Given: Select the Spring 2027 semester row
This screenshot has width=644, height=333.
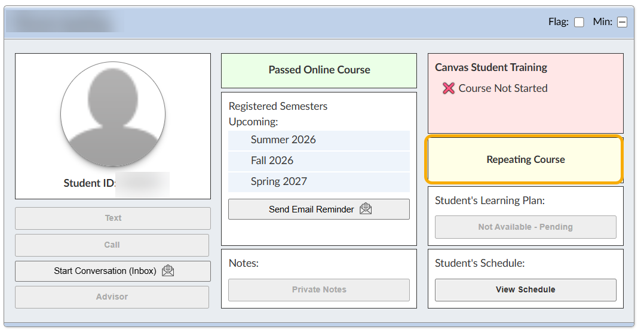Looking at the screenshot, I should click(x=319, y=182).
